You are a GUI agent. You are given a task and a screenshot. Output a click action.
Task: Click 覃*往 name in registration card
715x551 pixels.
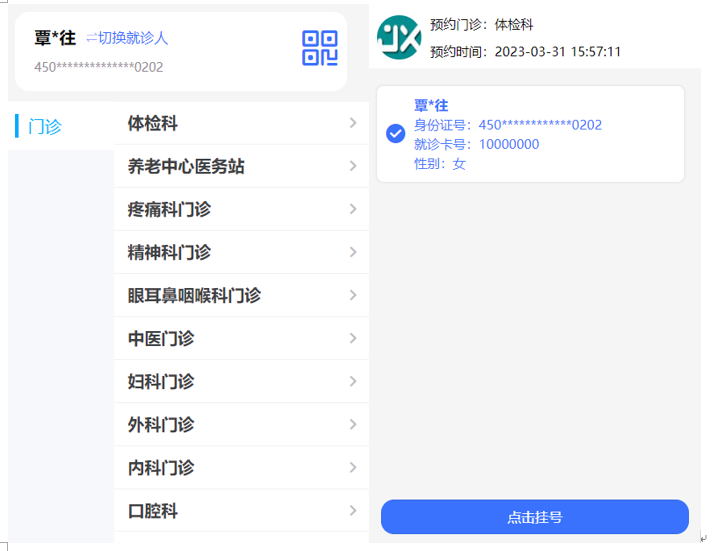pyautogui.click(x=431, y=105)
